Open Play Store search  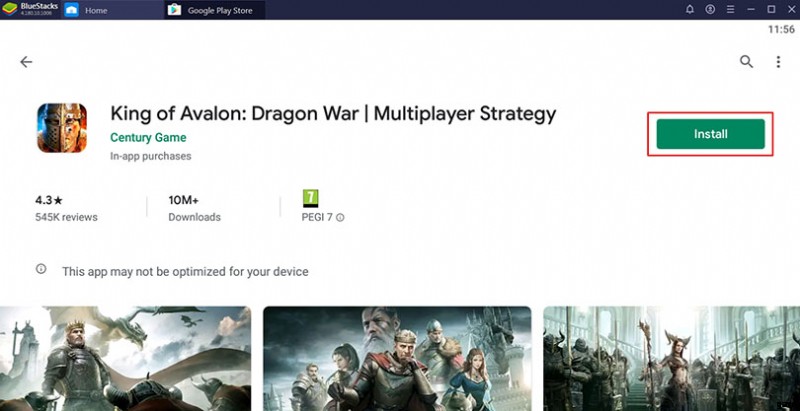(x=746, y=62)
